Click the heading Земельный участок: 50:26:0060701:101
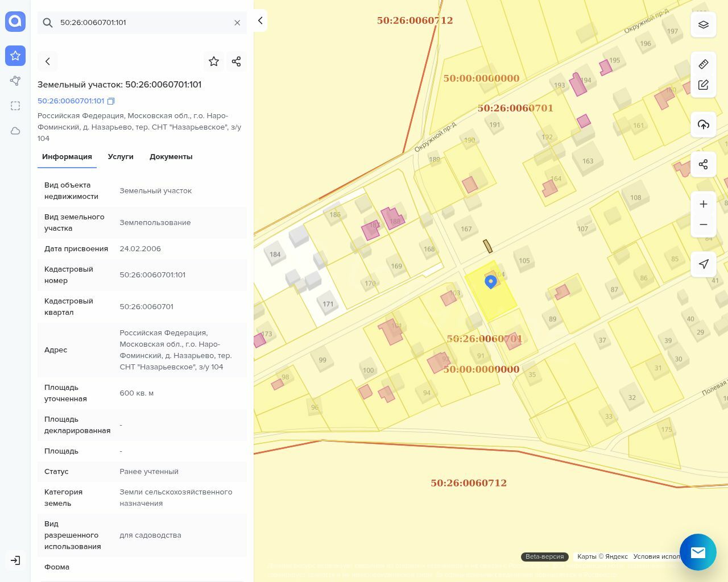Image resolution: width=728 pixels, height=582 pixels. (119, 85)
